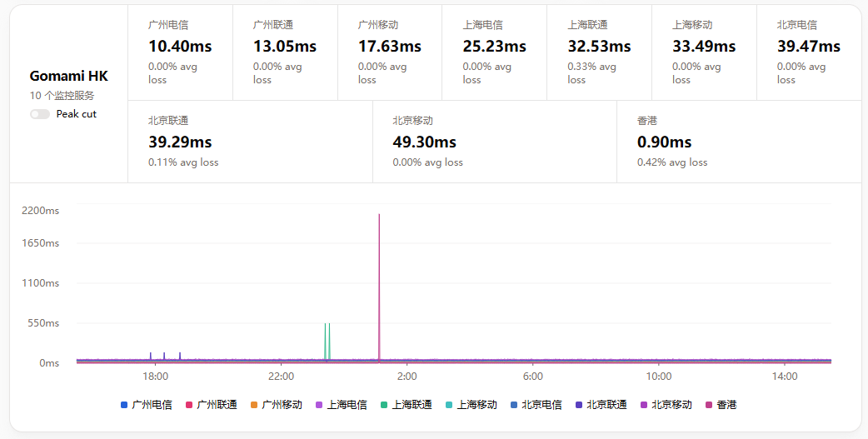Hide 北京联通 series in legend
Screen dimensions: 868x439
(x=601, y=405)
